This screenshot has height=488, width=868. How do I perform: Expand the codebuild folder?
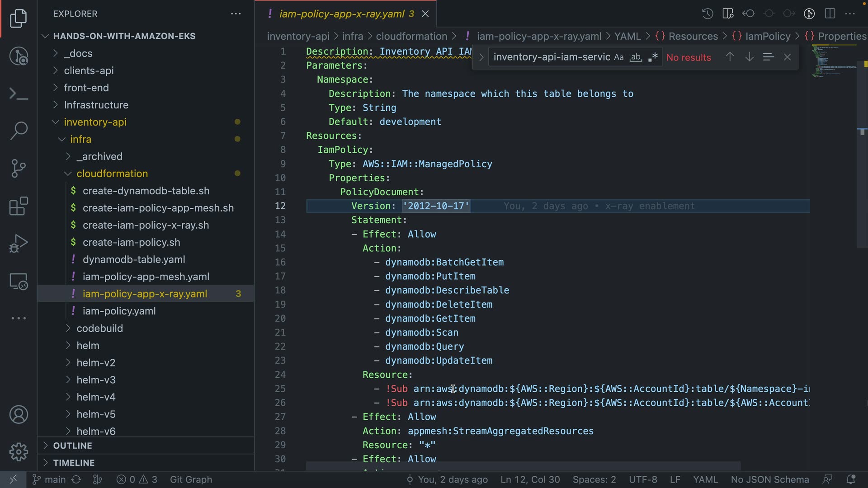[99, 328]
